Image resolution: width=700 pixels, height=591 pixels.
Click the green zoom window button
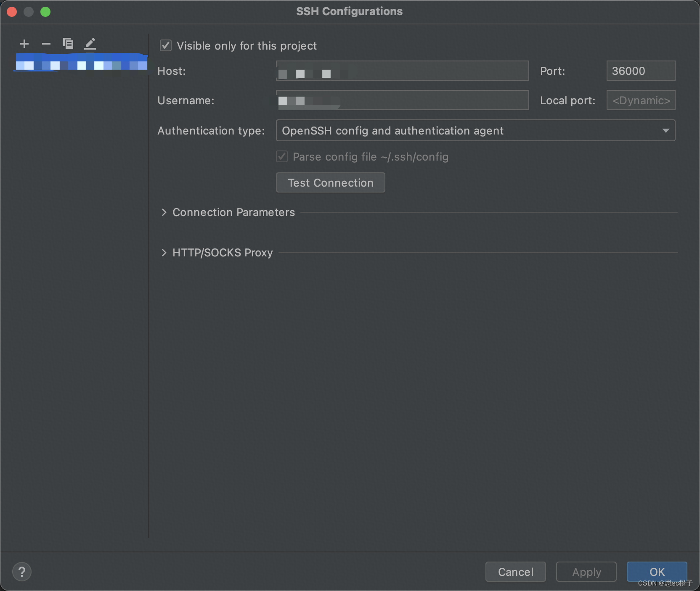pos(45,12)
